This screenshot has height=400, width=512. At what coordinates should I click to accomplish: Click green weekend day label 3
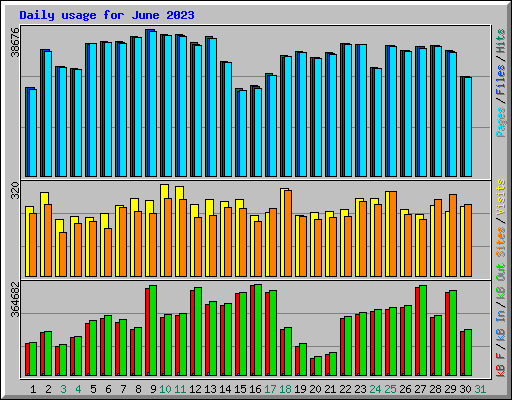click(x=63, y=389)
